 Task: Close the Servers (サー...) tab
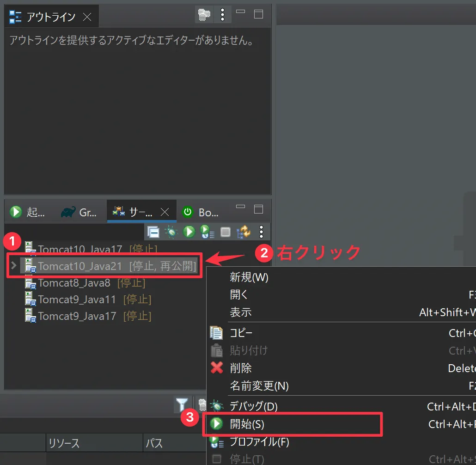(x=165, y=212)
